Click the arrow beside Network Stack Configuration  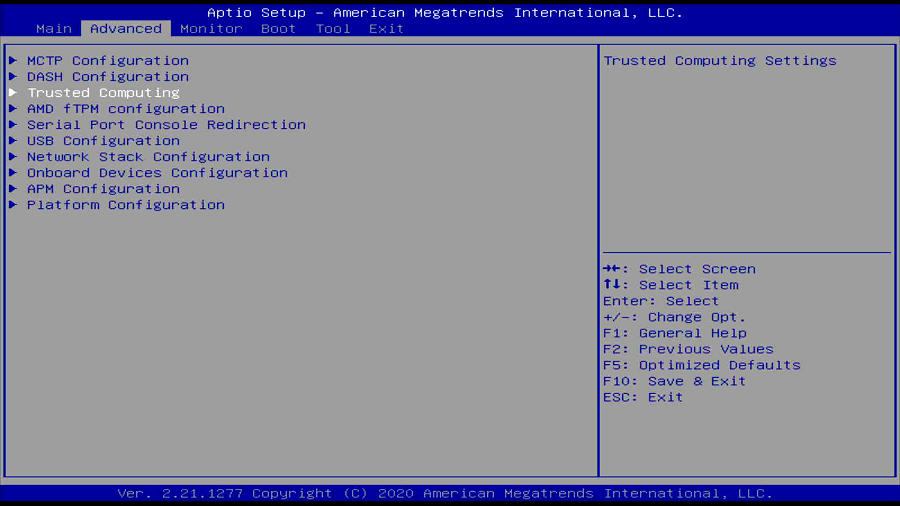(x=13, y=157)
